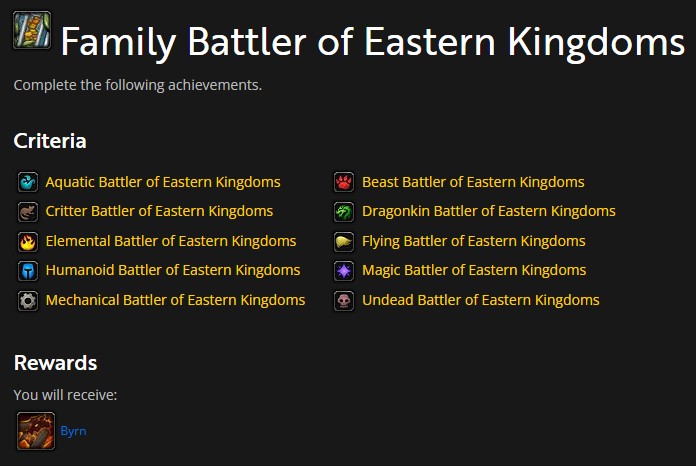Click the Aquatic Battler icon

pyautogui.click(x=28, y=182)
